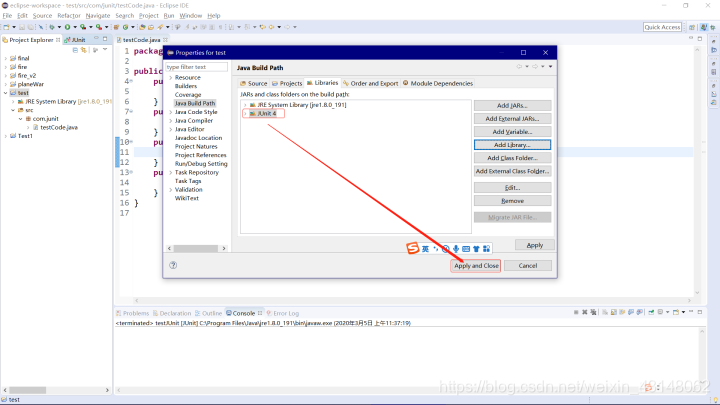
Task: Switch to the Projects tab
Action: (287, 83)
